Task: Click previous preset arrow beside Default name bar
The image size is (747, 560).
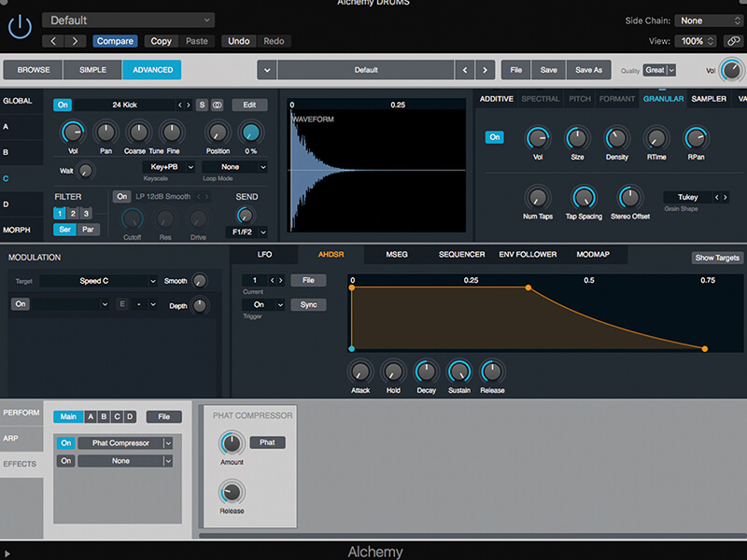Action: (464, 70)
